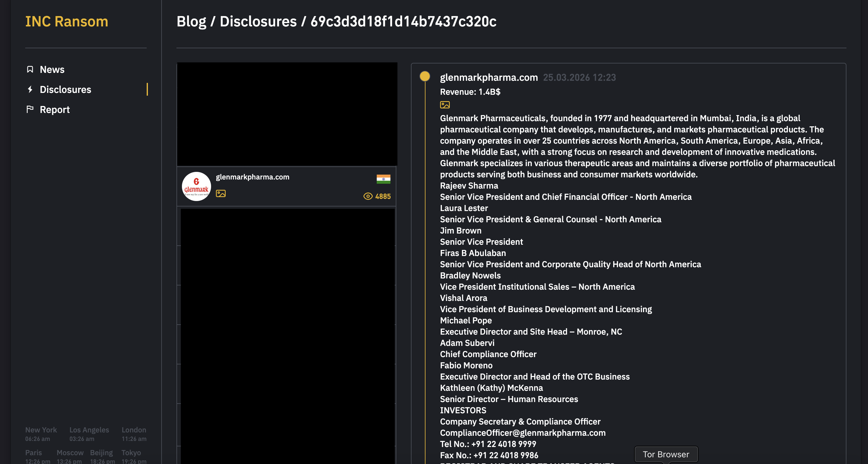Open the image icon below Revenue
The image size is (868, 464).
click(x=445, y=105)
